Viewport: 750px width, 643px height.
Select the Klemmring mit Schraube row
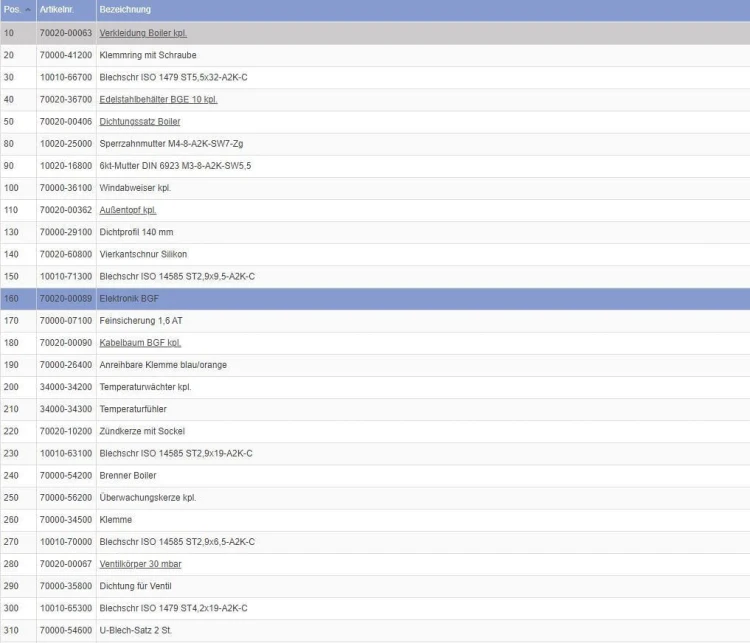pyautogui.click(x=375, y=55)
